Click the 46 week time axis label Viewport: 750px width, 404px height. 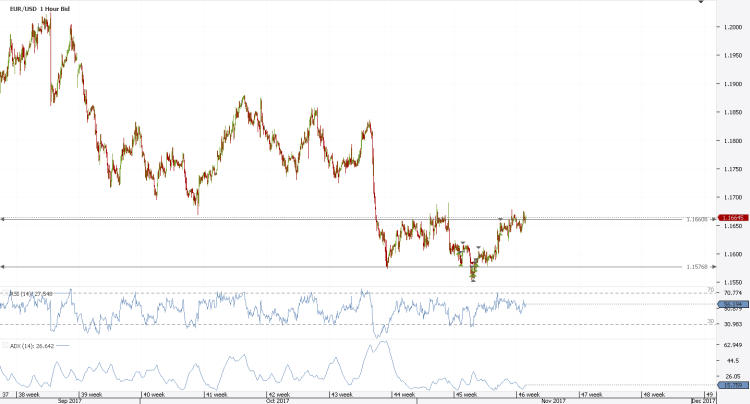coord(529,395)
